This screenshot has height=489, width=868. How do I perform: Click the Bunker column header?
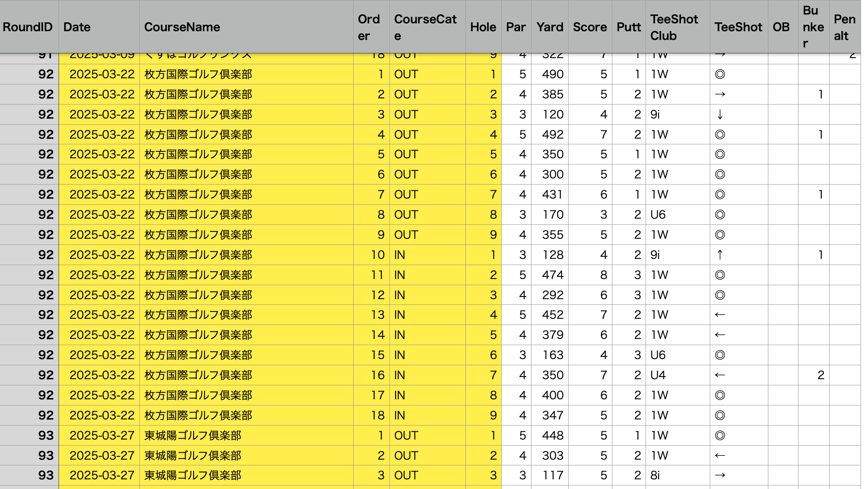tap(812, 27)
